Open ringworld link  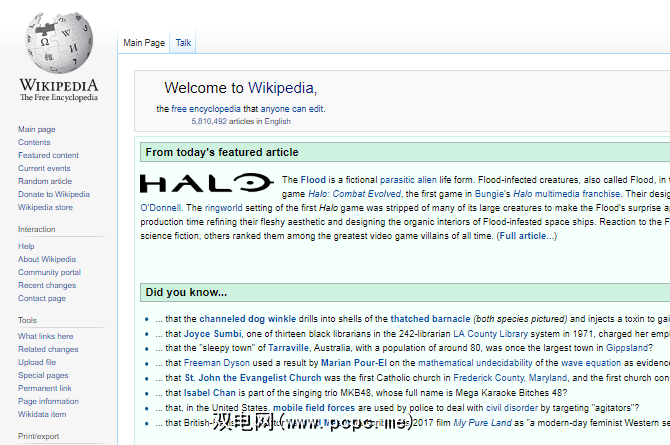[x=223, y=208]
